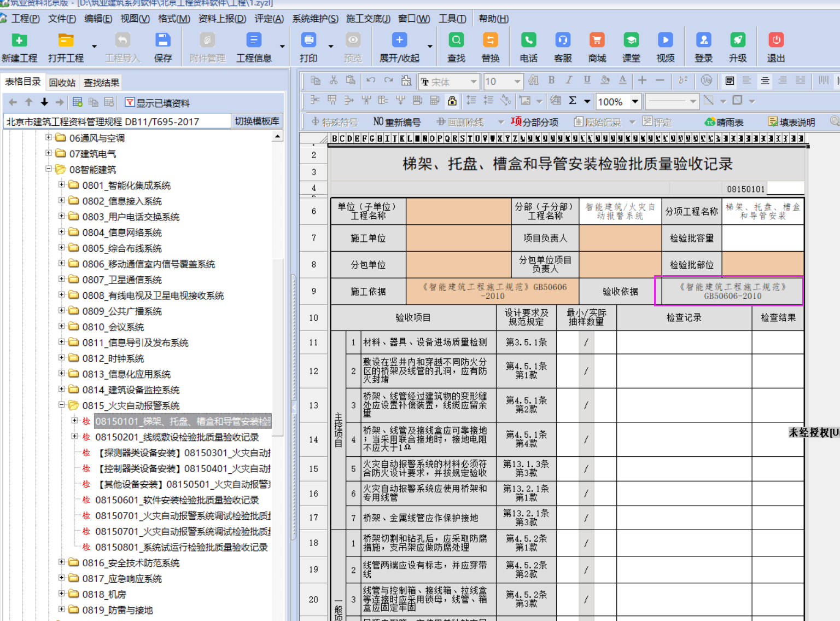This screenshot has height=621, width=840.
Task: Open the 100% zoom dropdown
Action: (635, 101)
